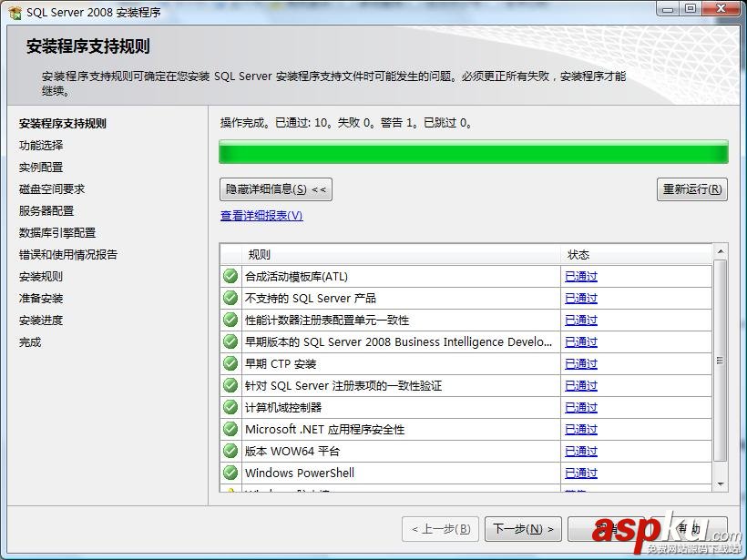Click rule text 性能计数器注册表配置单元一致性
This screenshot has height=560, width=747.
[x=327, y=321]
